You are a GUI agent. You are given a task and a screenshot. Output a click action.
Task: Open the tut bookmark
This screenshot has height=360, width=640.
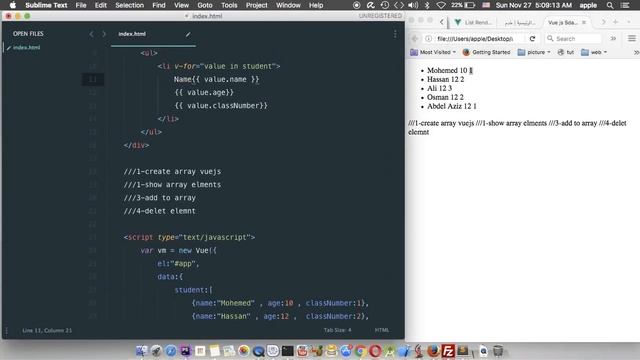coord(565,52)
